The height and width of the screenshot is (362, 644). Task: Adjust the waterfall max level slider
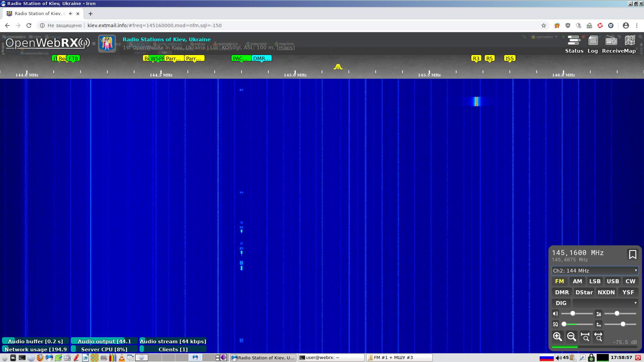click(620, 314)
